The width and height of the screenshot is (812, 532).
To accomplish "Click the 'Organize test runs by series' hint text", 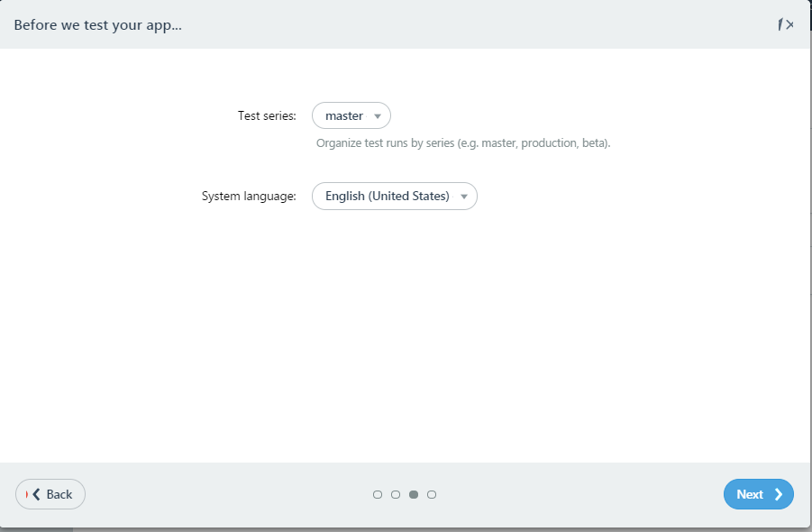I will tap(463, 143).
